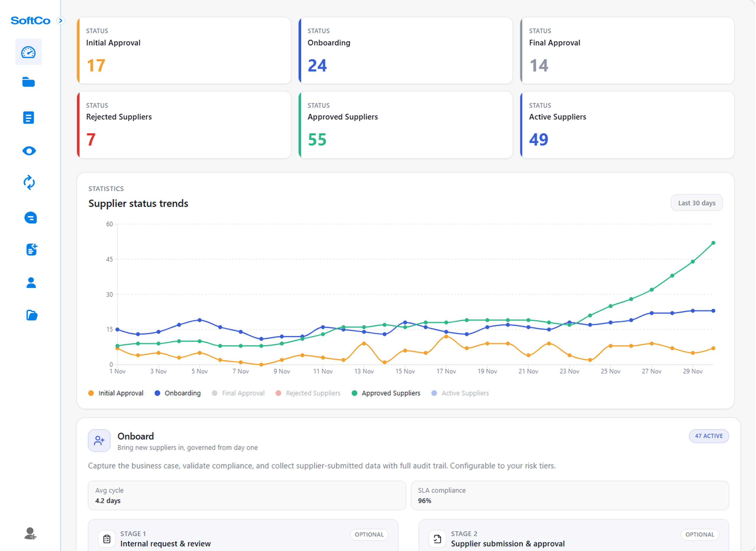This screenshot has width=756, height=551.
Task: Click the 47 ACTIVE badge
Action: (708, 436)
